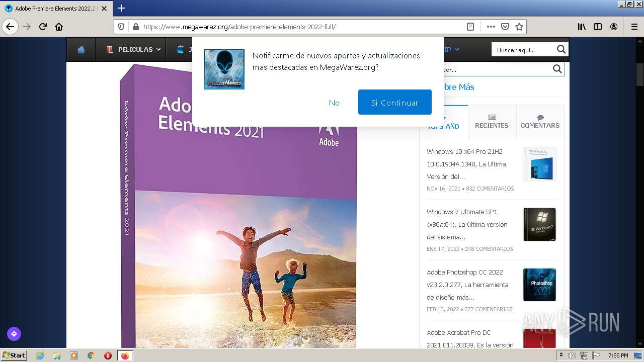The image size is (644, 362).
Task: Click the forward navigation arrow
Action: coord(27,27)
